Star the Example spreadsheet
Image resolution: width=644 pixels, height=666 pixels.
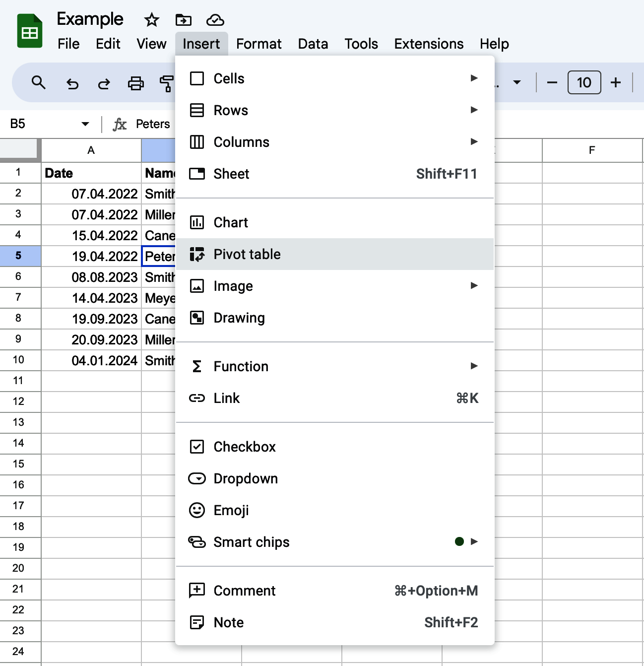click(150, 20)
